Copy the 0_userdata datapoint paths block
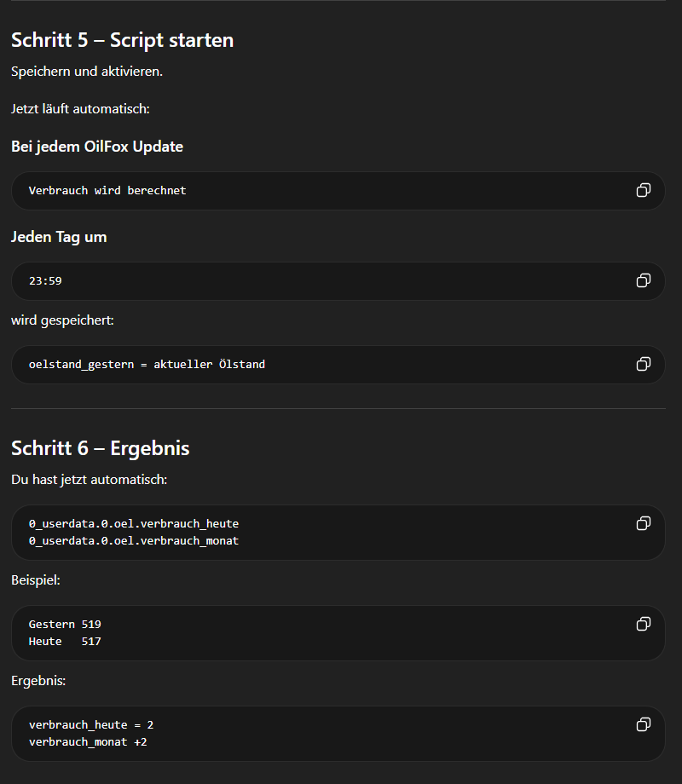The width and height of the screenshot is (682, 784). pos(644,523)
